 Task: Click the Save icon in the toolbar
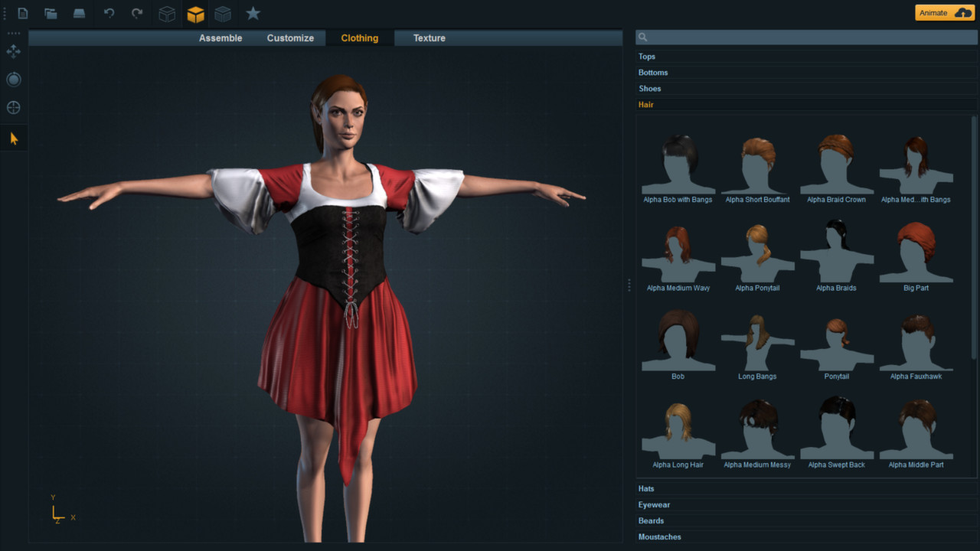pyautogui.click(x=80, y=13)
